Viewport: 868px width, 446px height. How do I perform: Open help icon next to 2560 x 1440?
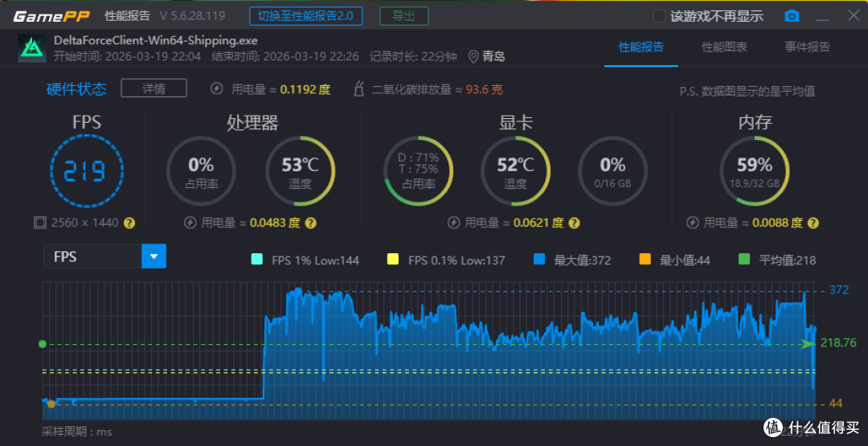pyautogui.click(x=129, y=223)
